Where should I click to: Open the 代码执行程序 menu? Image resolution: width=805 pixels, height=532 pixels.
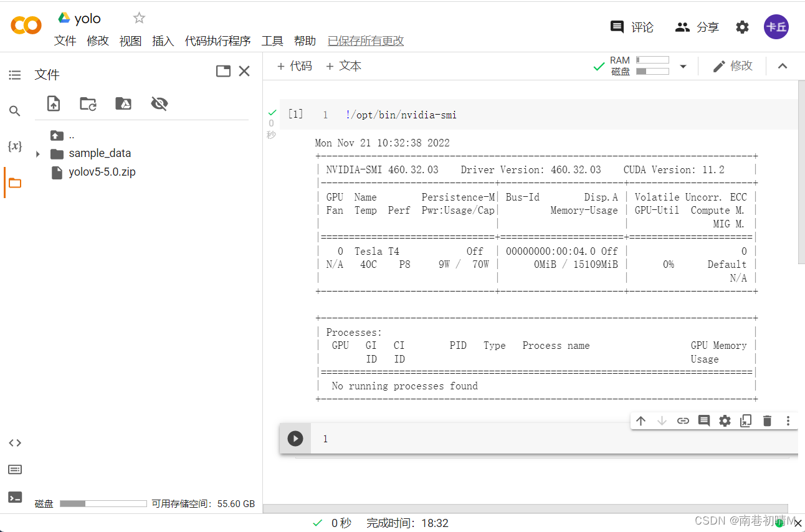(217, 40)
